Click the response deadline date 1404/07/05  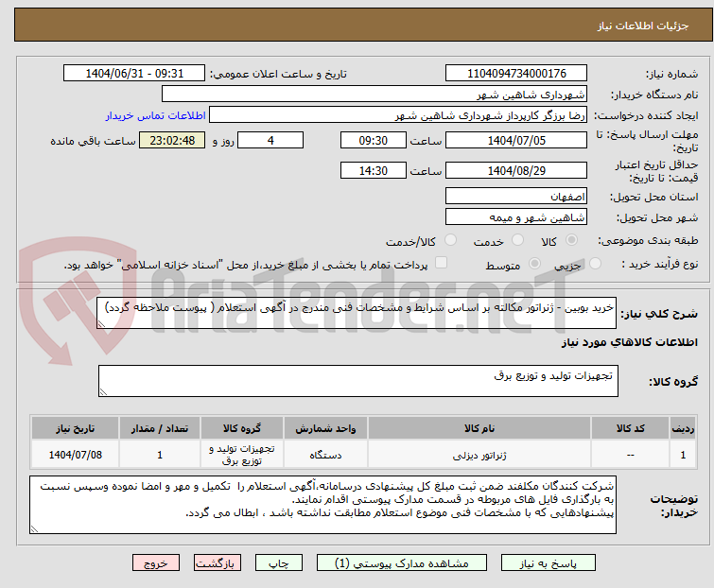pyautogui.click(x=516, y=140)
